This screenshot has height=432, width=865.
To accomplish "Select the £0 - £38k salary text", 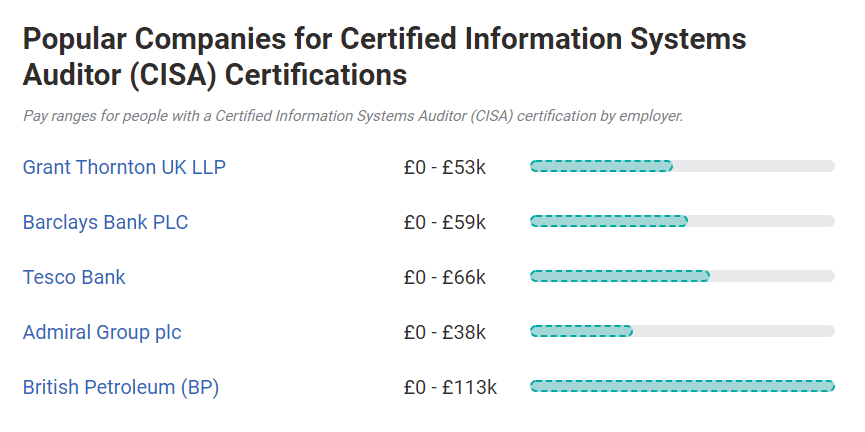I will (445, 332).
